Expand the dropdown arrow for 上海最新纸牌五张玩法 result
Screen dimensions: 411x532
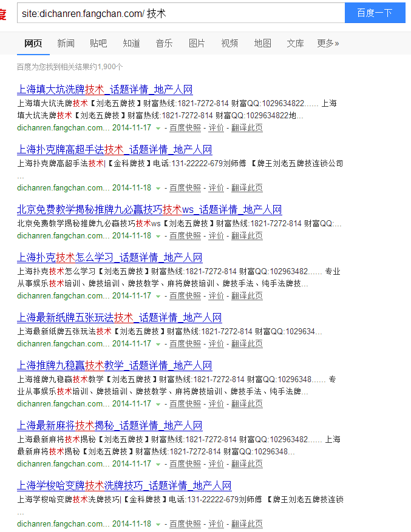[158, 344]
